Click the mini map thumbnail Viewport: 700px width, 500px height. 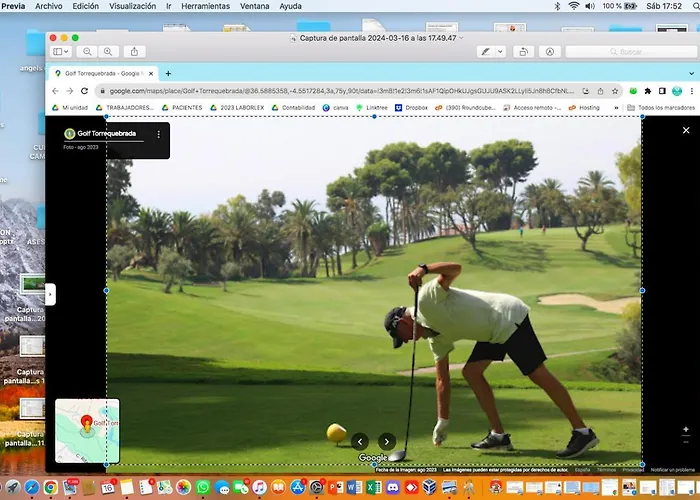[87, 431]
